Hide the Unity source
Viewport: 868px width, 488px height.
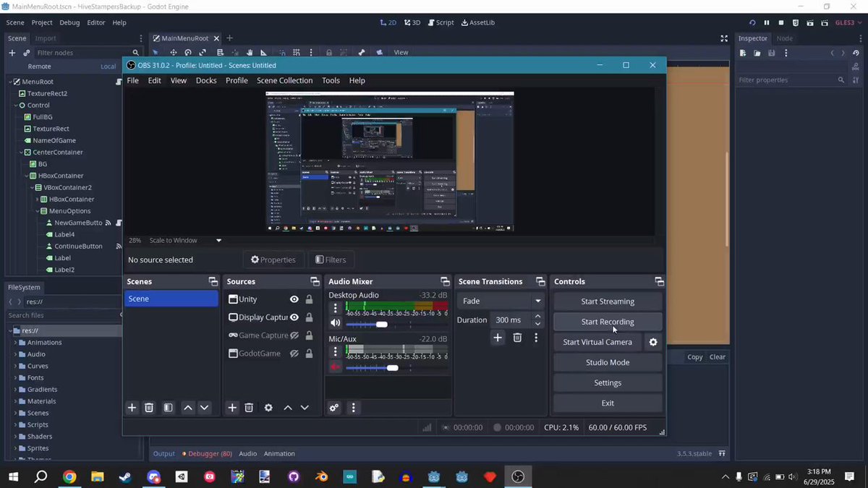click(x=294, y=299)
